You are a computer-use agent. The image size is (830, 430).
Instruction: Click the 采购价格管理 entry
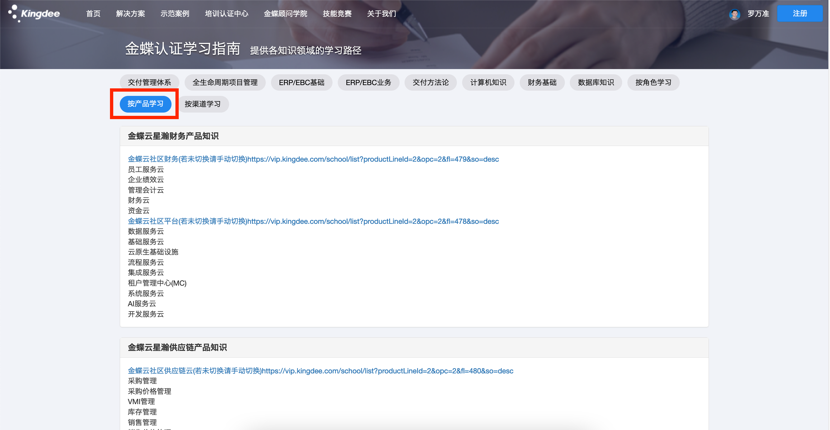click(x=149, y=391)
